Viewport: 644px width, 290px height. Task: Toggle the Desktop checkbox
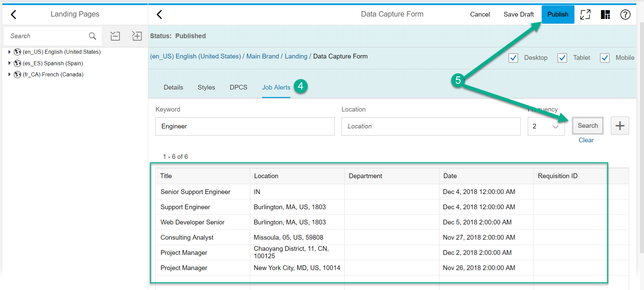[513, 58]
